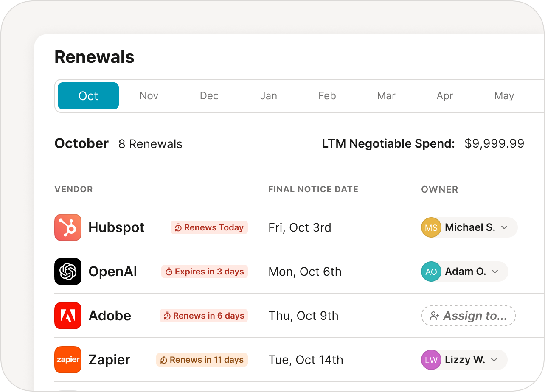Click the Zapier vendor logo icon
This screenshot has height=392, width=545.
tap(68, 360)
